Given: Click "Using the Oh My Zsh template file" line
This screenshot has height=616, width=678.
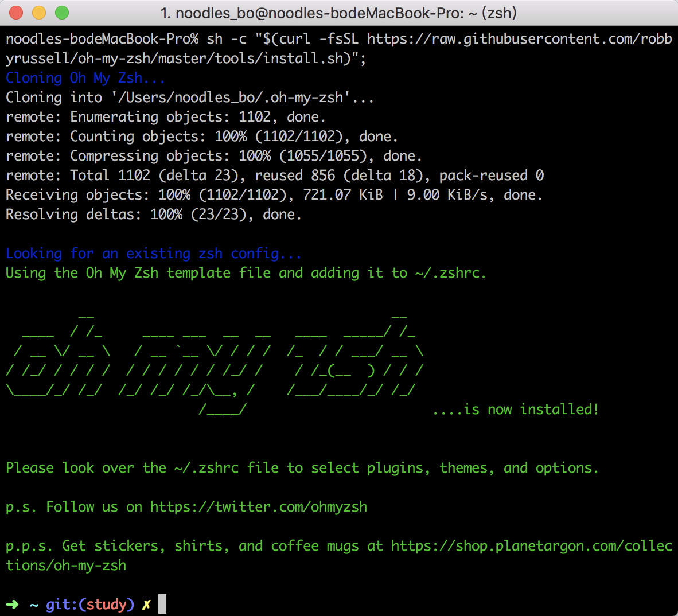Looking at the screenshot, I should tap(246, 273).
